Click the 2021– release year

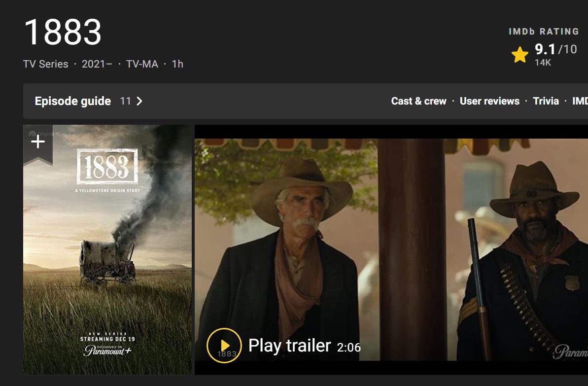click(97, 64)
